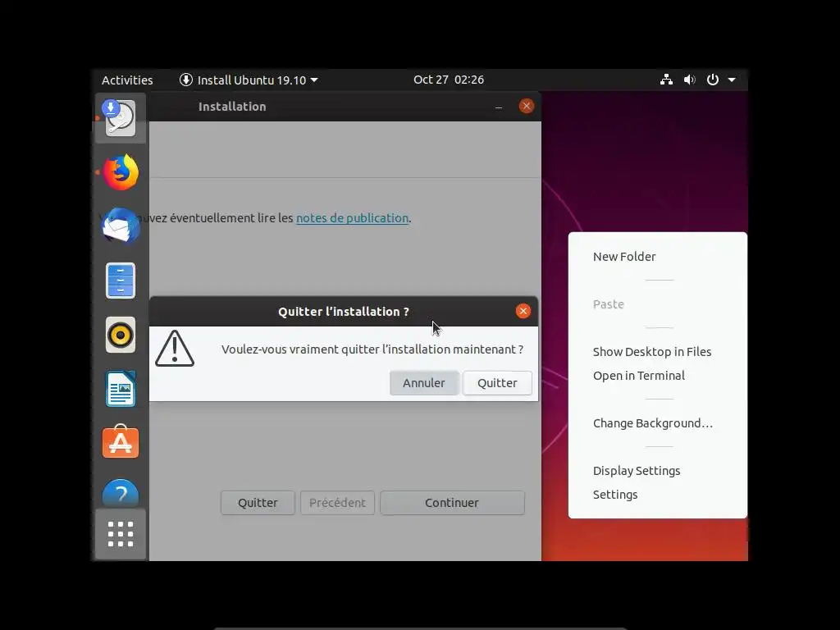Close the Installation window
The width and height of the screenshot is (840, 630).
[x=527, y=106]
